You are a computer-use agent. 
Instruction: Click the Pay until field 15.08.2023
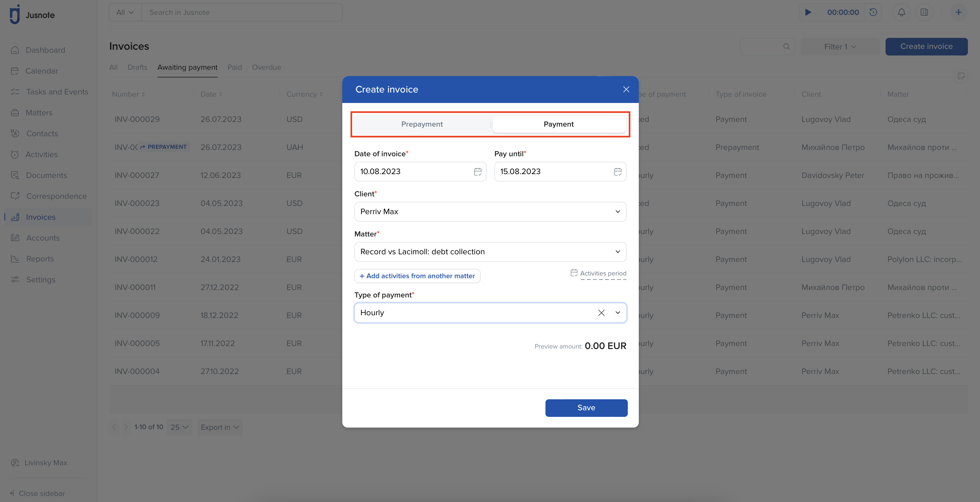pyautogui.click(x=560, y=172)
